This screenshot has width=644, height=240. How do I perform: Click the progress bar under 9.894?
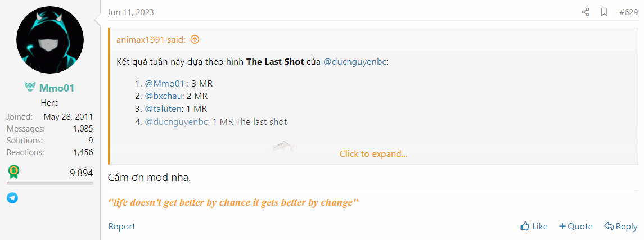[50, 183]
